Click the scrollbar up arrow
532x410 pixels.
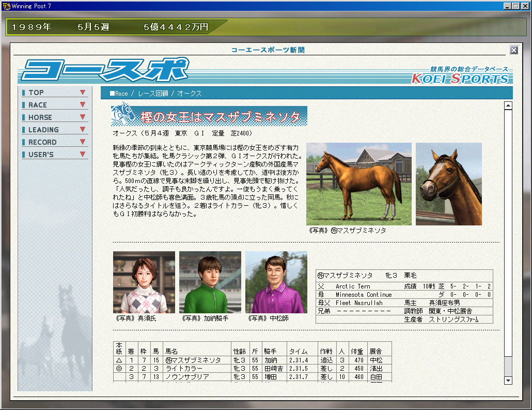click(x=508, y=105)
